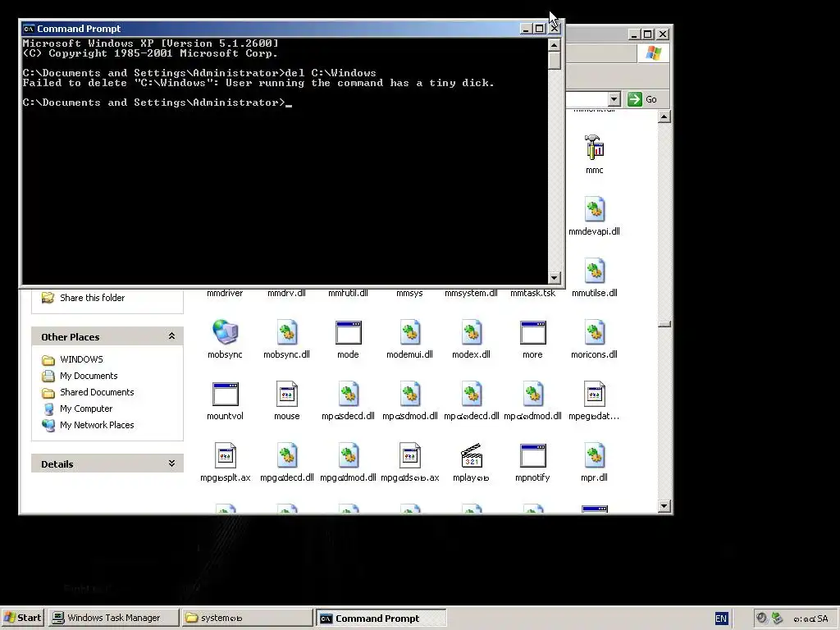Switch to Windows Task Manager in taskbar
840x630 pixels.
[x=113, y=618]
